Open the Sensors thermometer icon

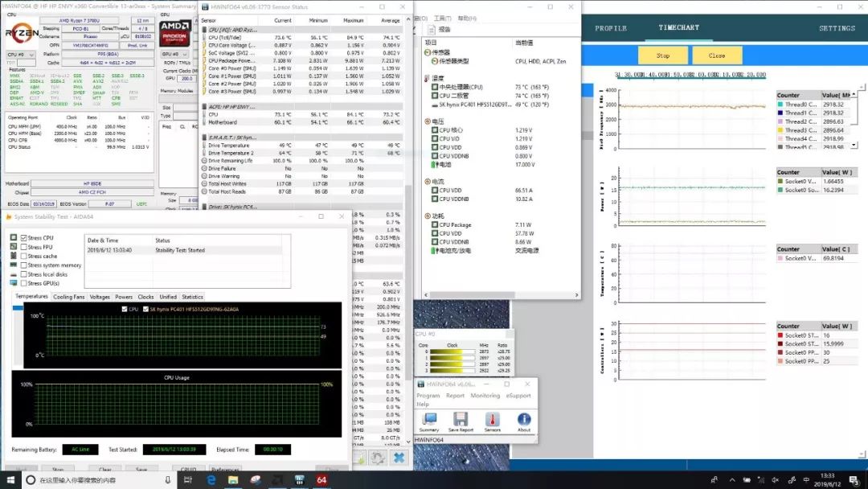coord(492,420)
